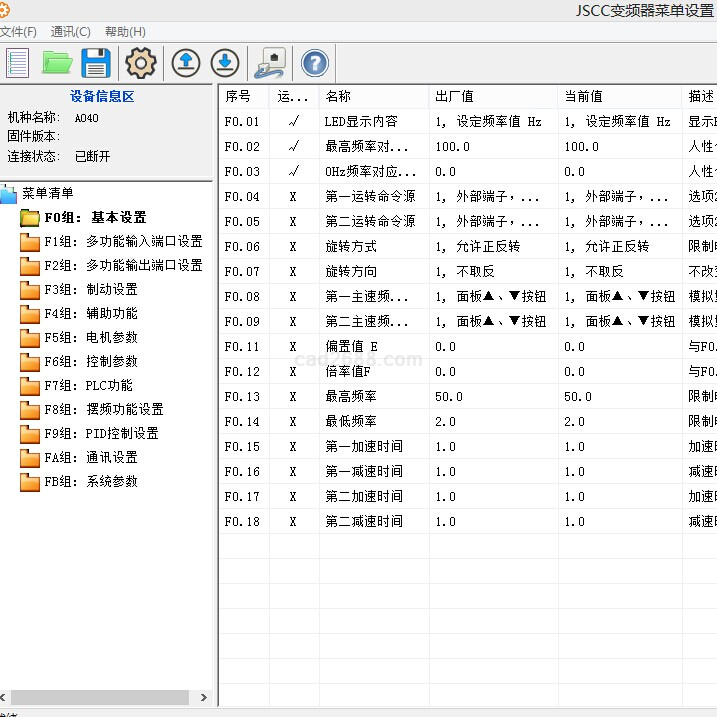Click the tree panel's right scroll arrow
717x717 pixels.
(x=204, y=698)
